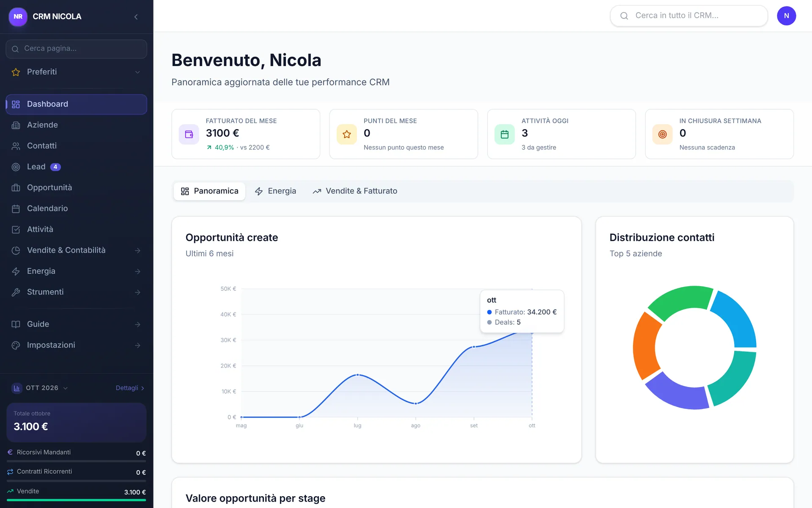Expand the Strumenti submenu arrow
The width and height of the screenshot is (812, 508).
137,292
